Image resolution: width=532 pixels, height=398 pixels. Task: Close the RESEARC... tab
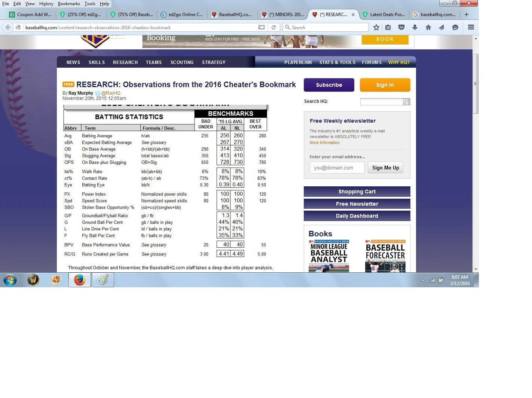pos(353,15)
